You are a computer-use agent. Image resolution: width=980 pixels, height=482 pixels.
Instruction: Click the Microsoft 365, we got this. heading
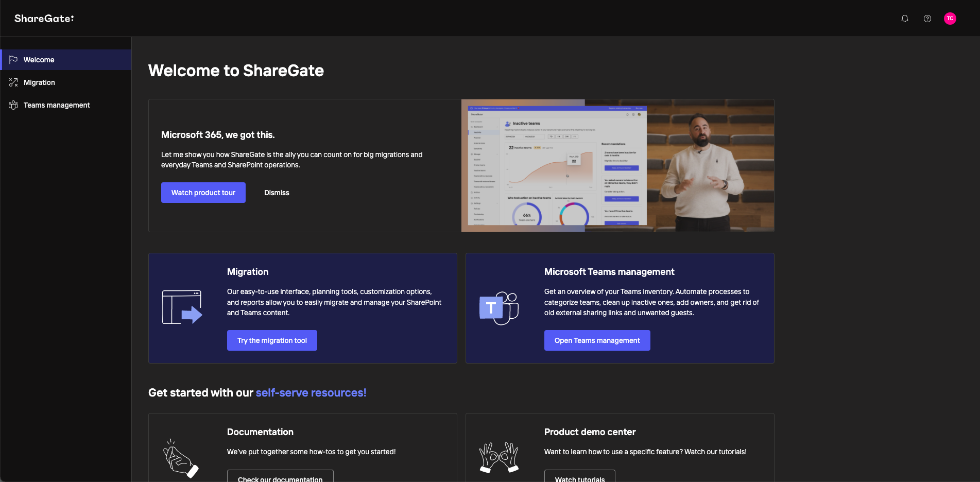pyautogui.click(x=218, y=135)
